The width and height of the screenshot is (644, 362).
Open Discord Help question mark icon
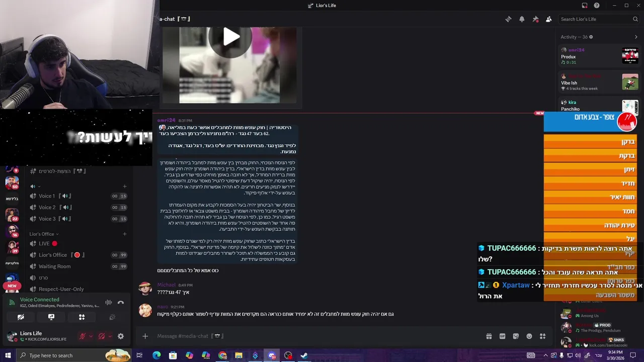[597, 6]
